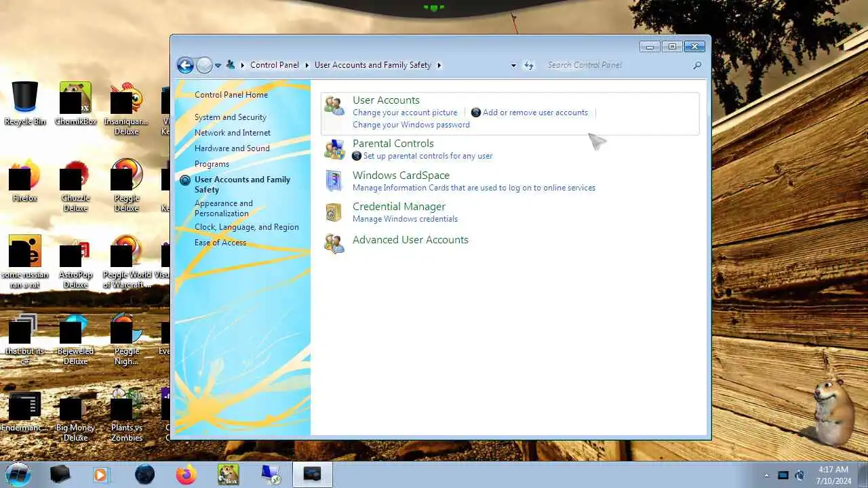Click Set up parental controls for any user

[428, 156]
